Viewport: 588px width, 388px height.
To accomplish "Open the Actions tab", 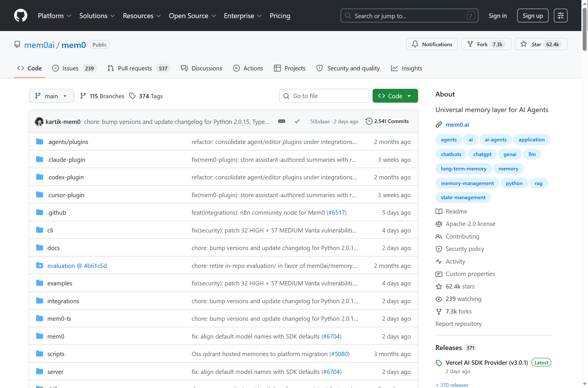I will (x=248, y=68).
